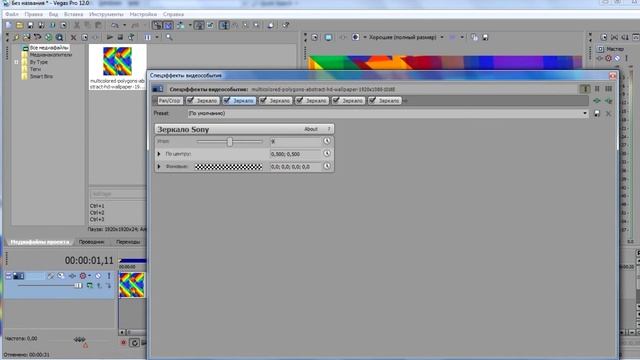The height and width of the screenshot is (360, 640).
Task: Click the Pan/Crop button in effects chain
Action: 169,100
